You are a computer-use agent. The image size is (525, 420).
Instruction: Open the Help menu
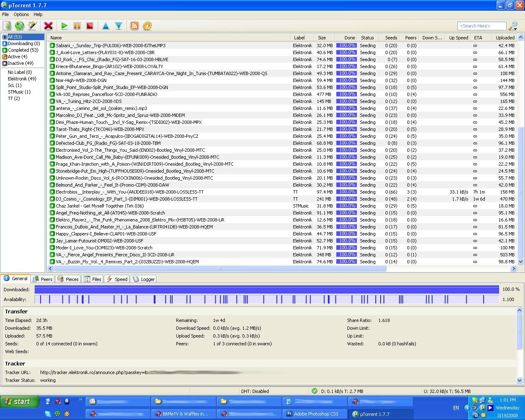38,14
